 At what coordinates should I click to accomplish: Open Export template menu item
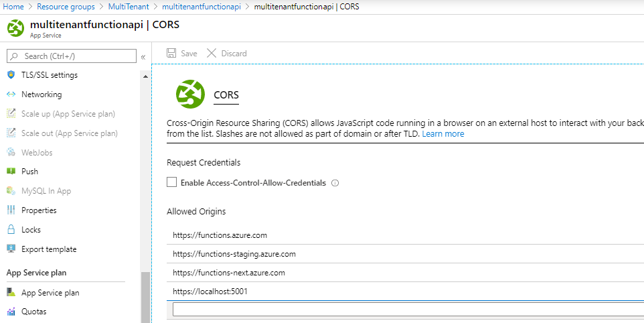coord(49,249)
